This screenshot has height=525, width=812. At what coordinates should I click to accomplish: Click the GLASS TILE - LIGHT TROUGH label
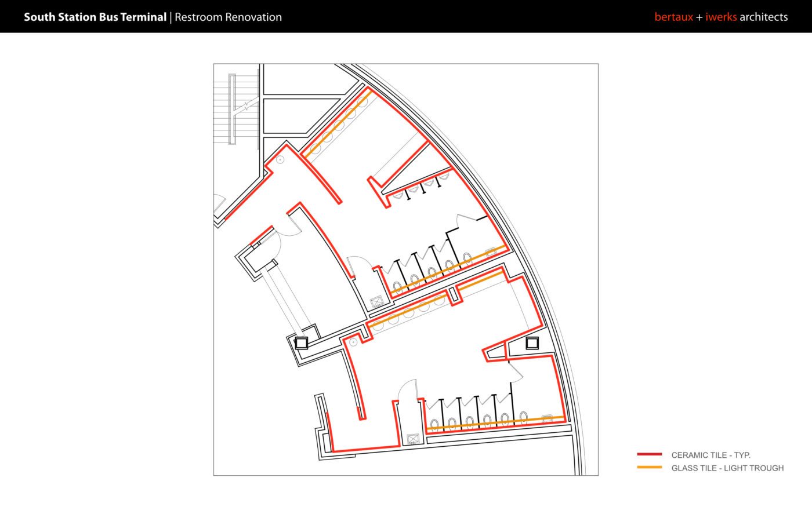(727, 468)
